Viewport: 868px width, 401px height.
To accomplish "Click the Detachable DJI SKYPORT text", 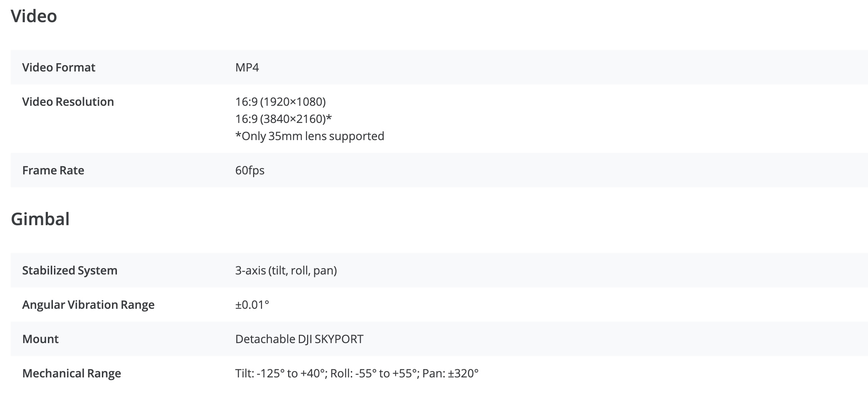I will (299, 339).
